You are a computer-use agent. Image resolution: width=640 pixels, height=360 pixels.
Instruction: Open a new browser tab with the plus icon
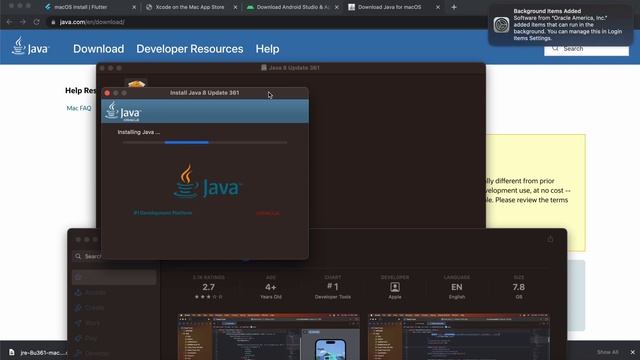point(454,7)
